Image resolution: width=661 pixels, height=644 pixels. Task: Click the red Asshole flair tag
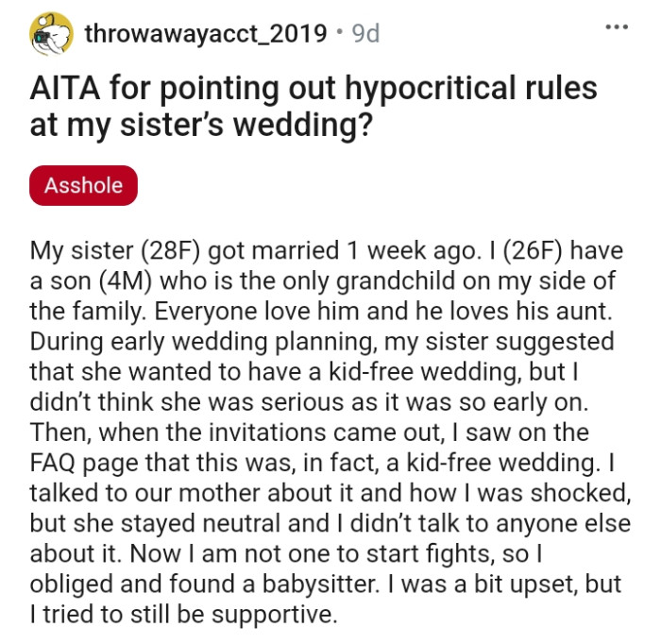(83, 185)
